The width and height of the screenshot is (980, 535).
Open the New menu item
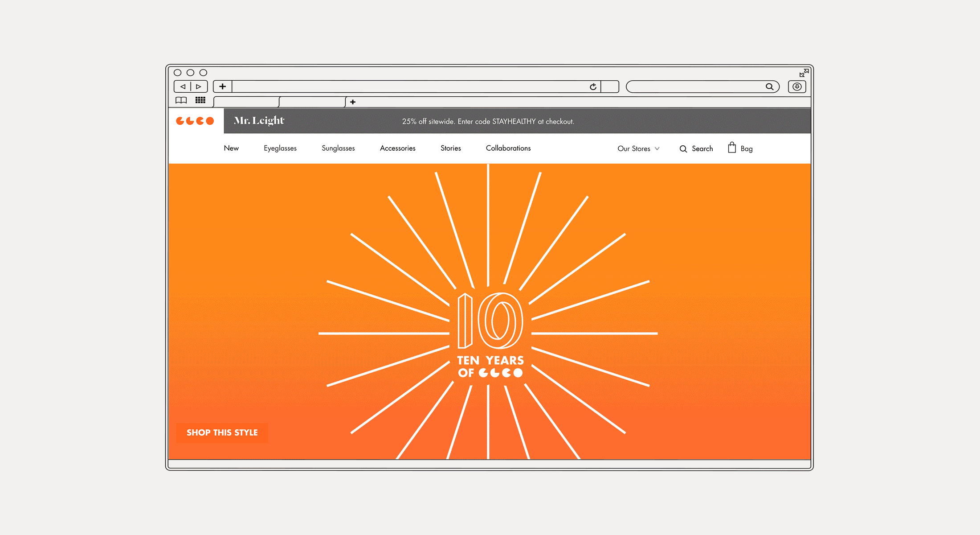tap(231, 148)
